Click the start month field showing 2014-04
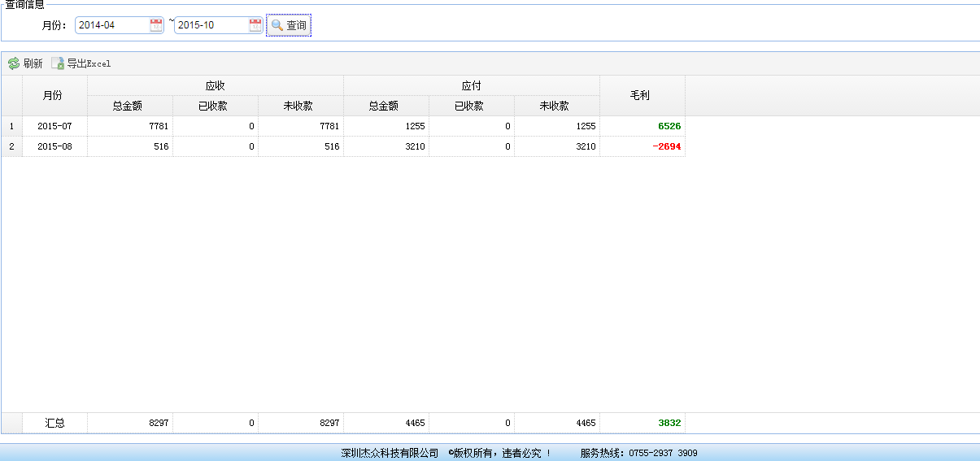 (111, 26)
